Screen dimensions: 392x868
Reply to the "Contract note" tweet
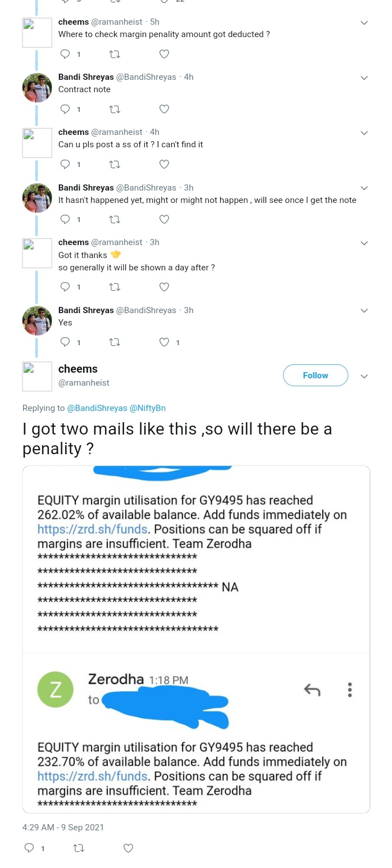pos(65,109)
